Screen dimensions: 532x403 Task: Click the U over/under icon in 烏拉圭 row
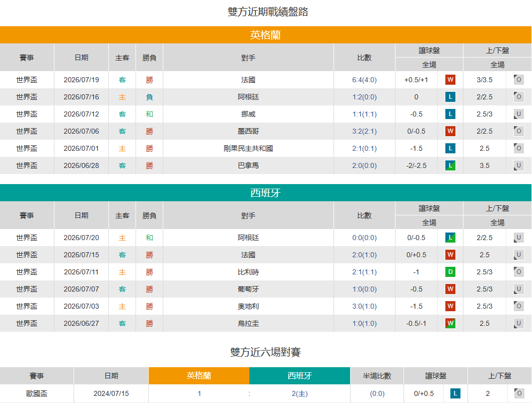tap(518, 323)
